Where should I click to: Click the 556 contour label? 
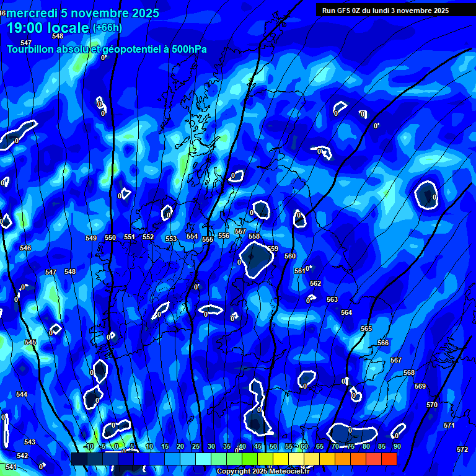pyautogui.click(x=224, y=236)
